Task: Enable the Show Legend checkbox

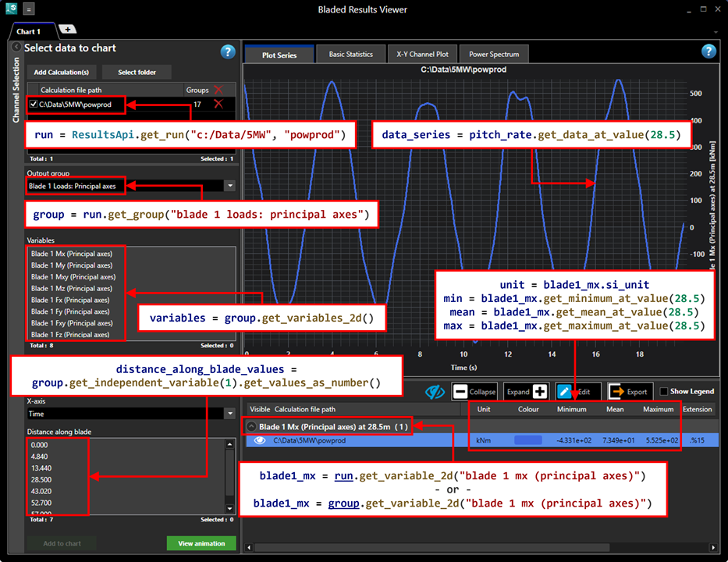Action: tap(664, 391)
